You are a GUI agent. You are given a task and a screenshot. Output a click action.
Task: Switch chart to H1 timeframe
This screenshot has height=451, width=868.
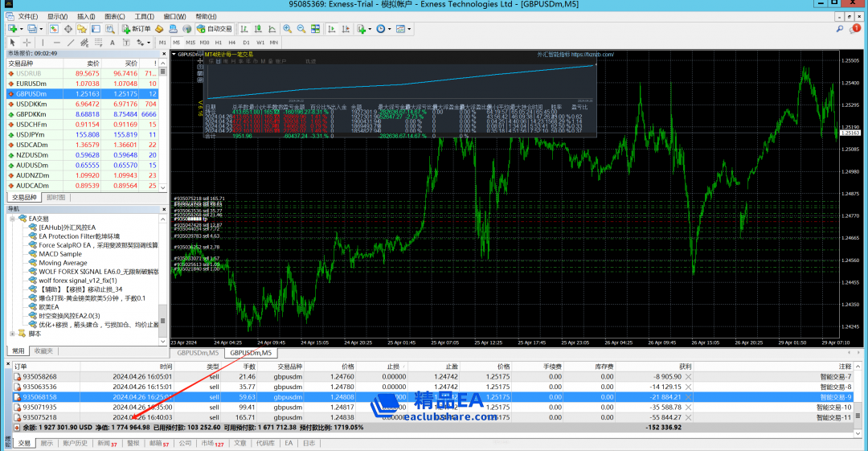[218, 42]
